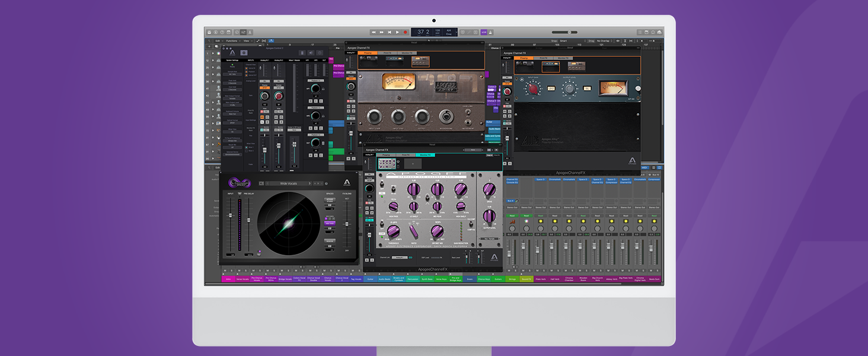Viewport: 868px width, 356px height.
Task: Click the purple Threshold knob on ECS channel strip
Action: tap(394, 230)
